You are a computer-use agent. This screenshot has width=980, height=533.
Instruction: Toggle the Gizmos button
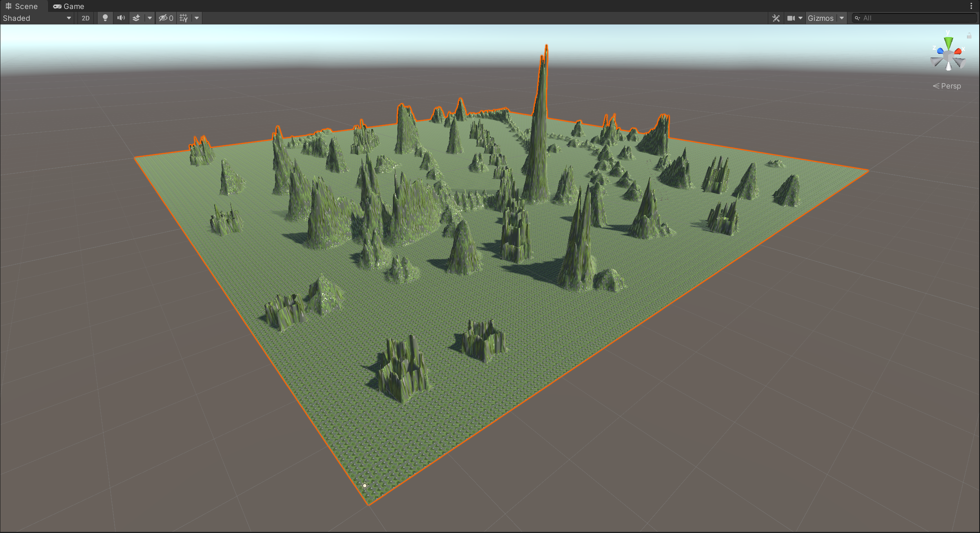[x=821, y=18]
